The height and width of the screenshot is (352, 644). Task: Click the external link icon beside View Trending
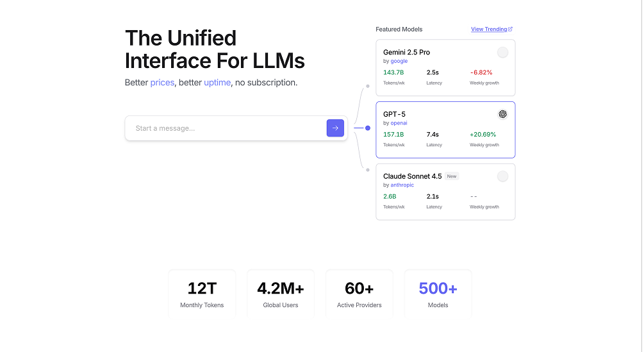(511, 29)
